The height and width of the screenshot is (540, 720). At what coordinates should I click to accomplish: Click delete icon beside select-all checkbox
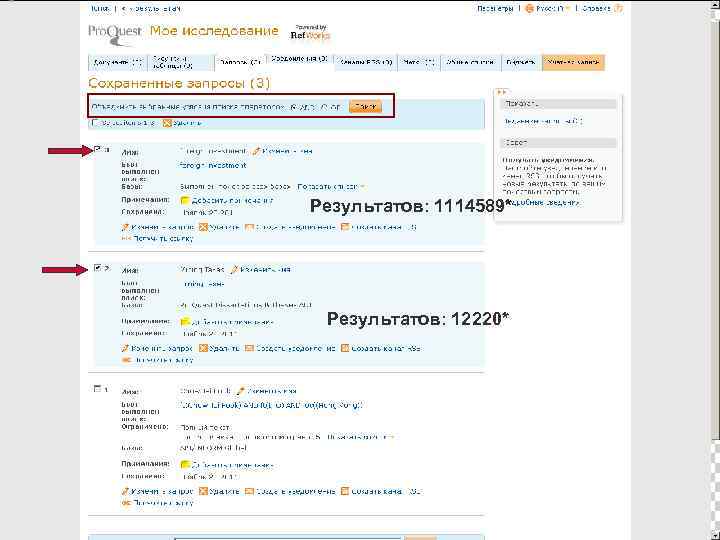[167, 123]
